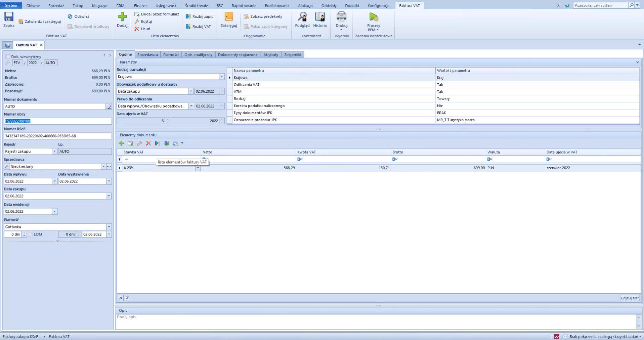Open Prawo do odliczenia dropdown
644x340 pixels.
(191, 106)
